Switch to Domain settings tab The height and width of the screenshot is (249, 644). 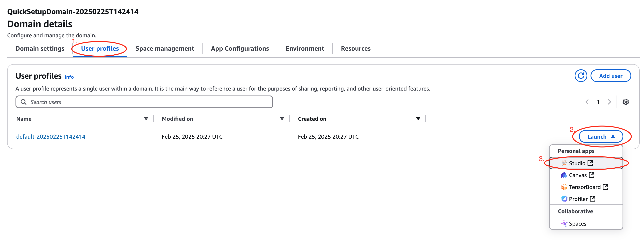(40, 48)
